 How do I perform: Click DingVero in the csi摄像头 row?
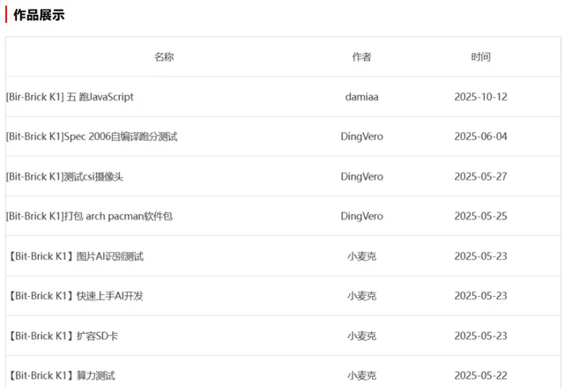coord(361,176)
